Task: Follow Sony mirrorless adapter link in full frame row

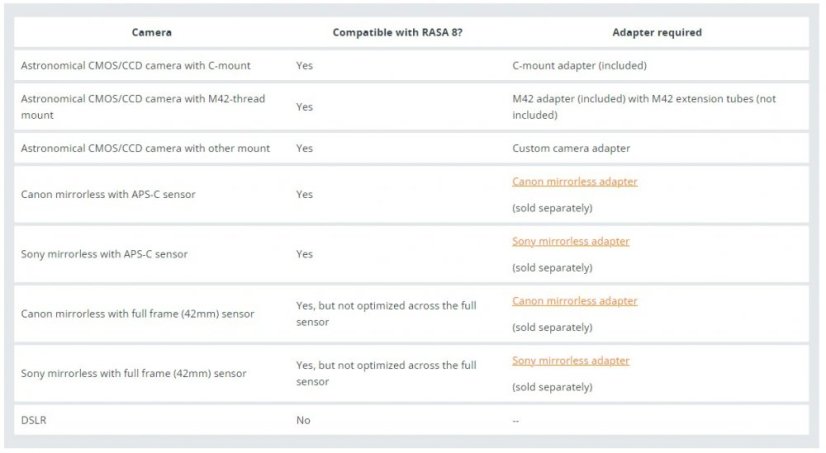Action: [570, 361]
